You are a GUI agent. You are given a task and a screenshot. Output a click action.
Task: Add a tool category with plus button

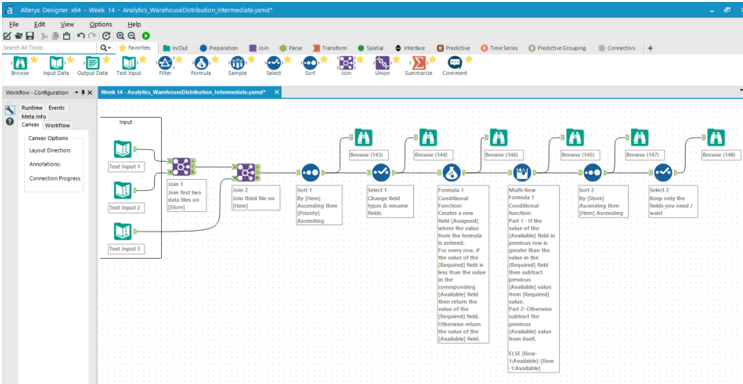[x=650, y=48]
